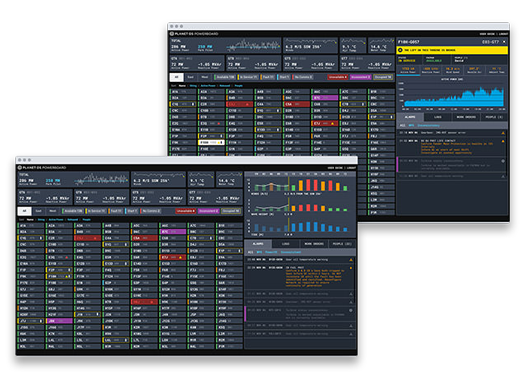Click the blue active power chart in detail panel
Image resolution: width=525 pixels, height=382 pixels.
pyautogui.click(x=453, y=97)
